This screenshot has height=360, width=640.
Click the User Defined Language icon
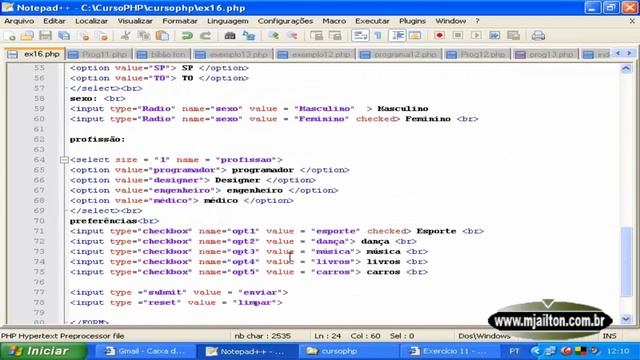[415, 36]
